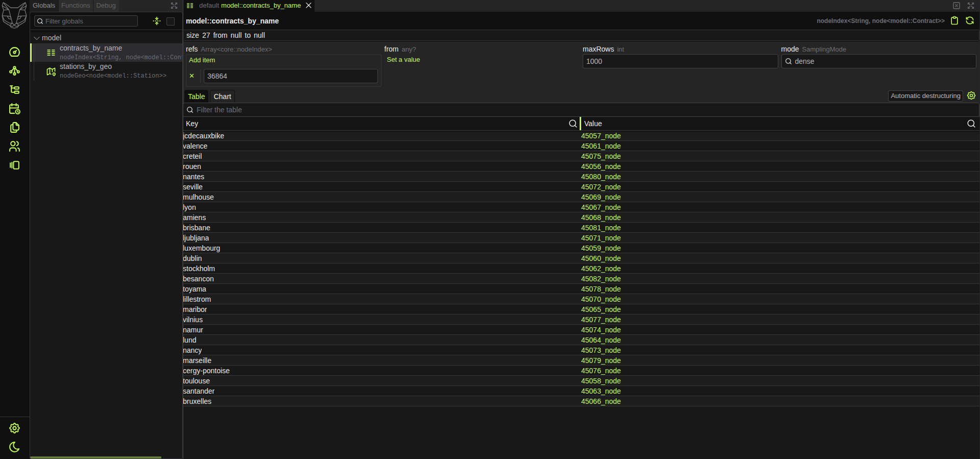Viewport: 980px width, 459px height.
Task: Click the toulouse key cell
Action: (x=381, y=381)
